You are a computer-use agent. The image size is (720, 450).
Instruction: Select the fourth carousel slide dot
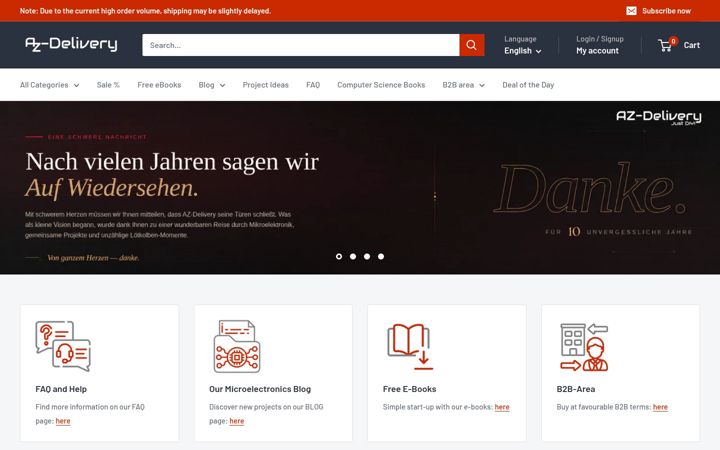[381, 256]
